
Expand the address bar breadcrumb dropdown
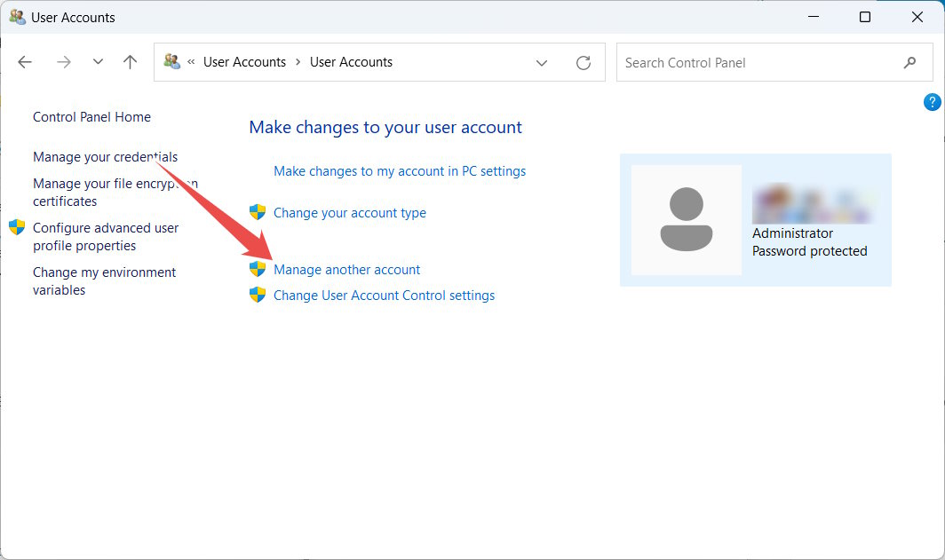542,61
